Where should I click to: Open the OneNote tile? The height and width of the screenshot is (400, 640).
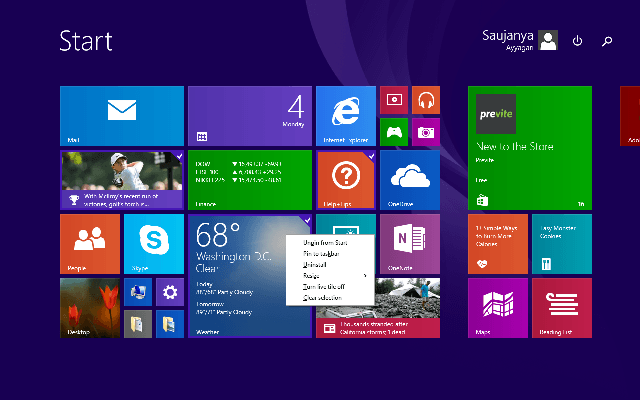pos(410,244)
